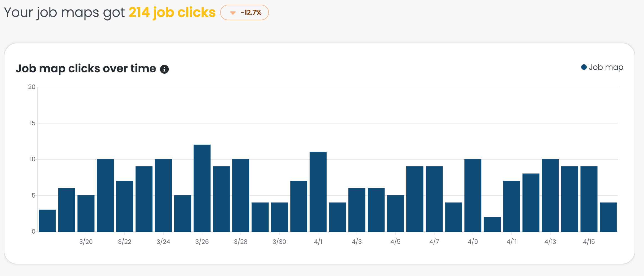Image resolution: width=644 pixels, height=276 pixels.
Task: Click the 4/5 x-axis date label
Action: 395,242
